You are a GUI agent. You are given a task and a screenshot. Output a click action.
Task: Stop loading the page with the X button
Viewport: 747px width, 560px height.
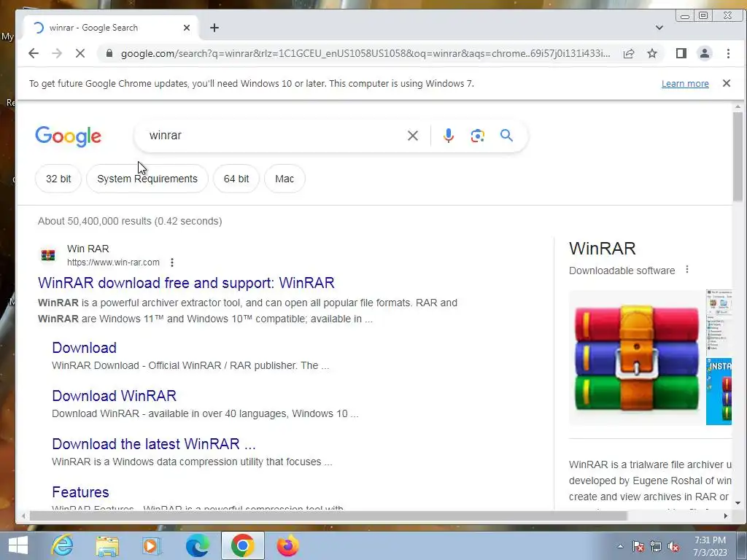tap(80, 53)
